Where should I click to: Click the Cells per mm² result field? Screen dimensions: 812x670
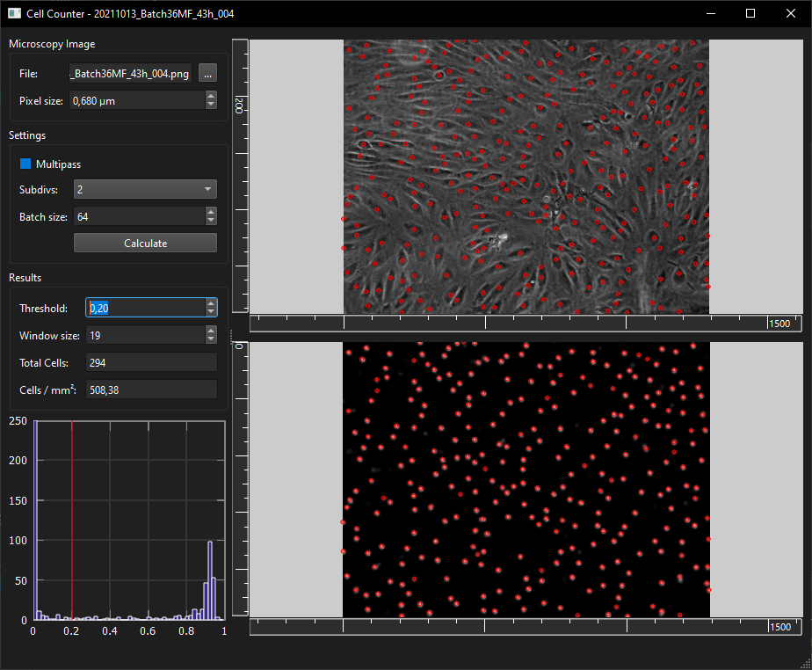coord(151,390)
